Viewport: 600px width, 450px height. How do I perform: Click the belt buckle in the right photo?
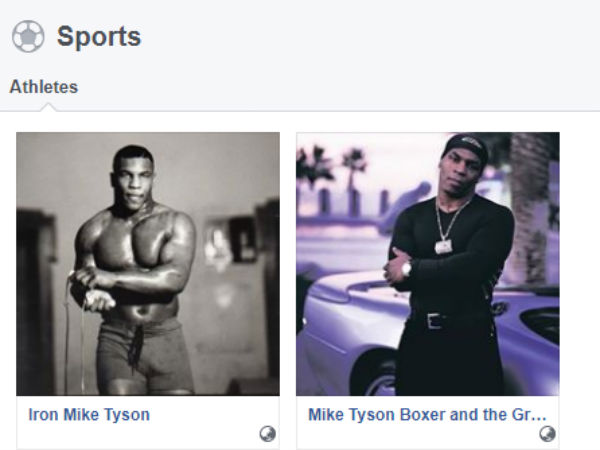tap(432, 320)
